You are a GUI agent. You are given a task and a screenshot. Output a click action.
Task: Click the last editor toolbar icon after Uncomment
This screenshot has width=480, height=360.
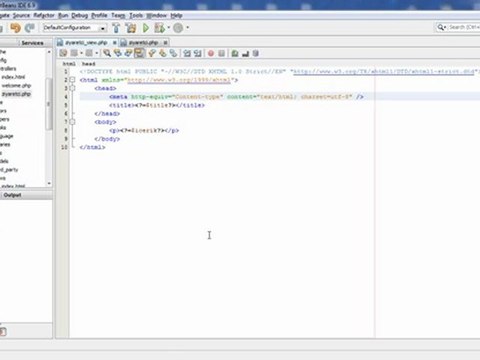click(256, 53)
